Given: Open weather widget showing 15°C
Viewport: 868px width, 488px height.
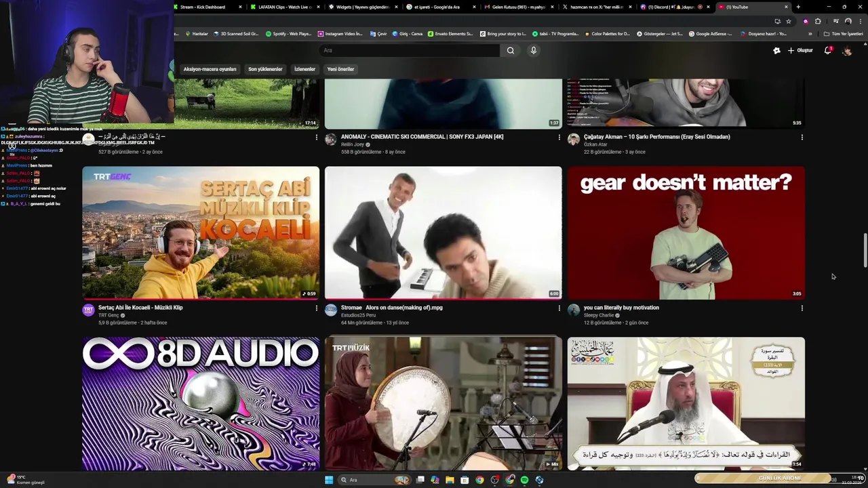Looking at the screenshot, I should tap(26, 480).
